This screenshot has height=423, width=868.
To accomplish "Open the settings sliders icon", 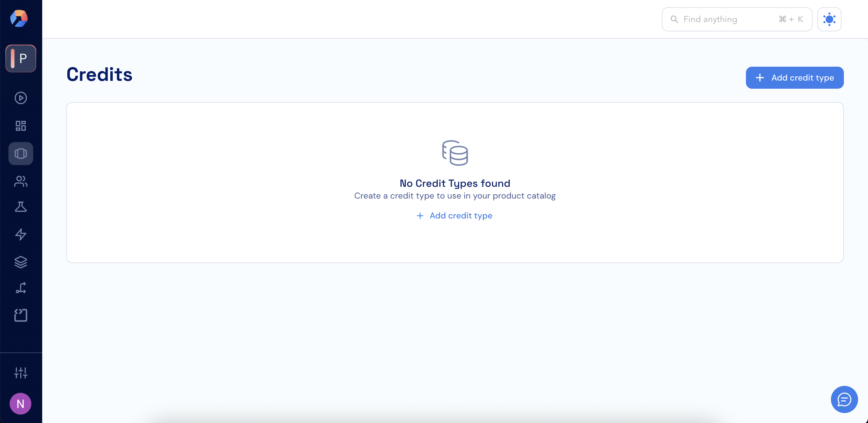I will pos(21,373).
